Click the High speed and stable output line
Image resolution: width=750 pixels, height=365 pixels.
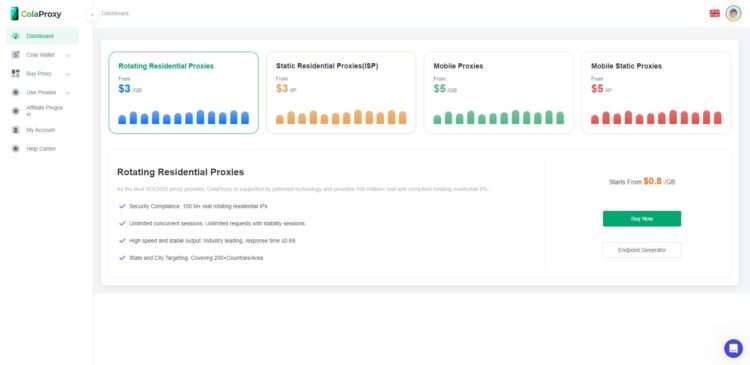(x=212, y=241)
